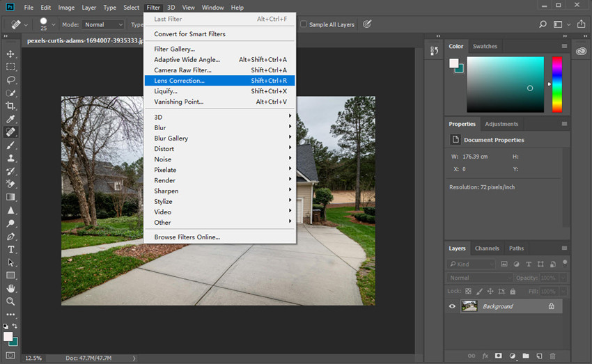
Task: Hide the Background layer eye icon
Action: click(452, 306)
